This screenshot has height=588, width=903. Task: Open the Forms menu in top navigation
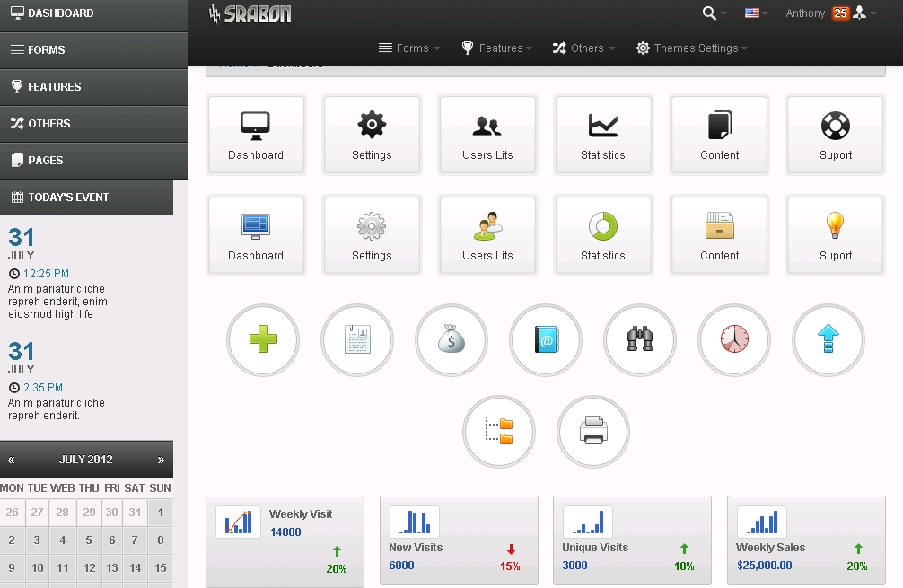pos(409,48)
